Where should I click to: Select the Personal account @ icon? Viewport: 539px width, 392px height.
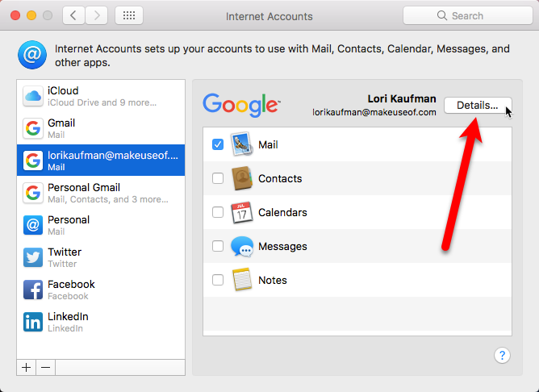click(x=33, y=225)
